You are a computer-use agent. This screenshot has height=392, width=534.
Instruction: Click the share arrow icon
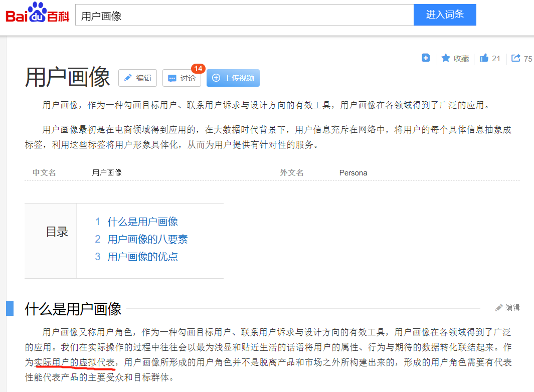tap(515, 58)
